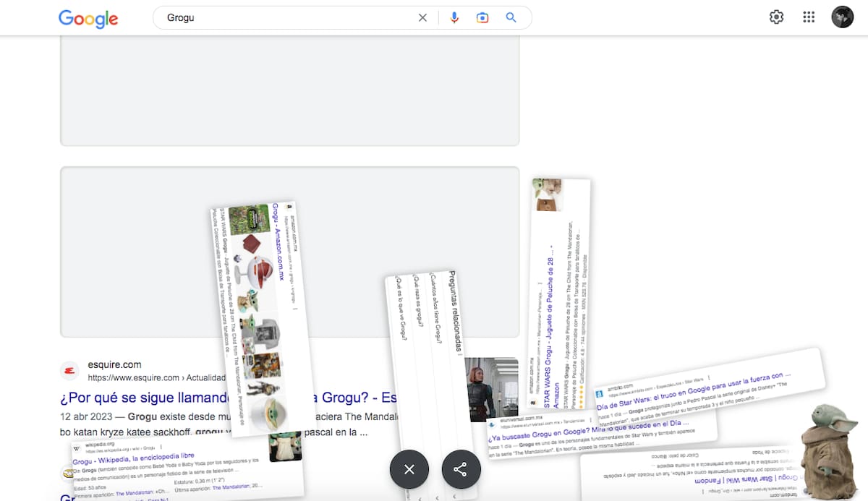Viewport: 868px width, 501px height.
Task: Click the Grogu image on the Wikipedia card
Action: tap(285, 445)
